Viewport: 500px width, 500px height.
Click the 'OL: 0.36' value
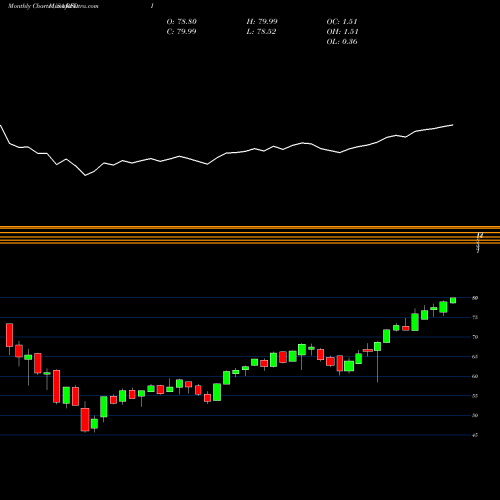coord(342,42)
